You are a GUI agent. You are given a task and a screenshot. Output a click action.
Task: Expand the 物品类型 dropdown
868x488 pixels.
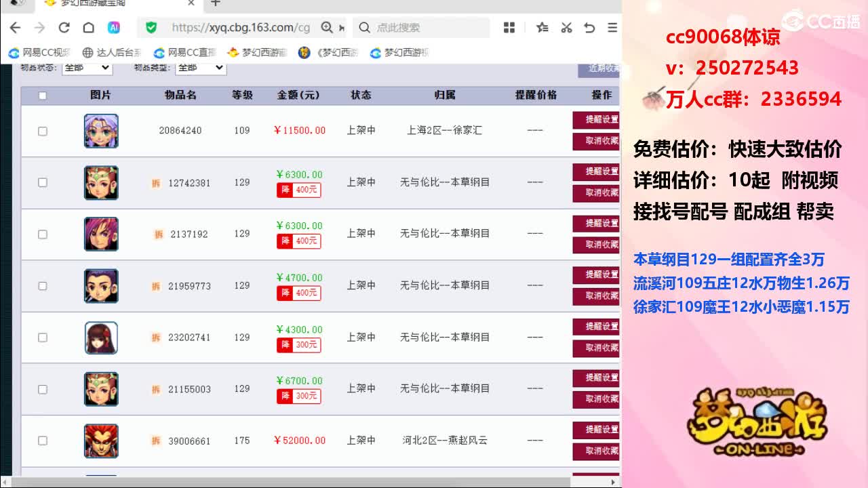(200, 67)
